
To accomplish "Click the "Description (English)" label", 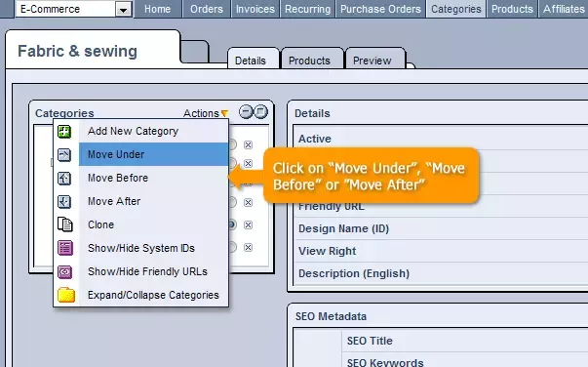I will 354,273.
